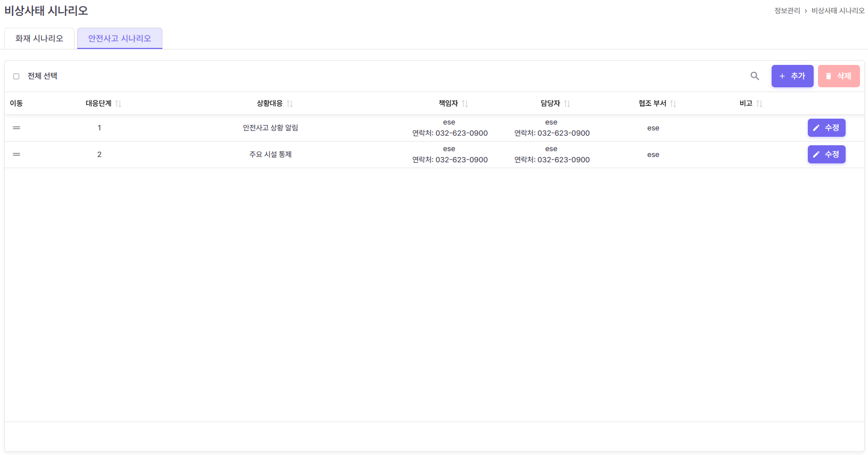
Task: Click sort icon beside 대응단계 column
Action: 118,104
